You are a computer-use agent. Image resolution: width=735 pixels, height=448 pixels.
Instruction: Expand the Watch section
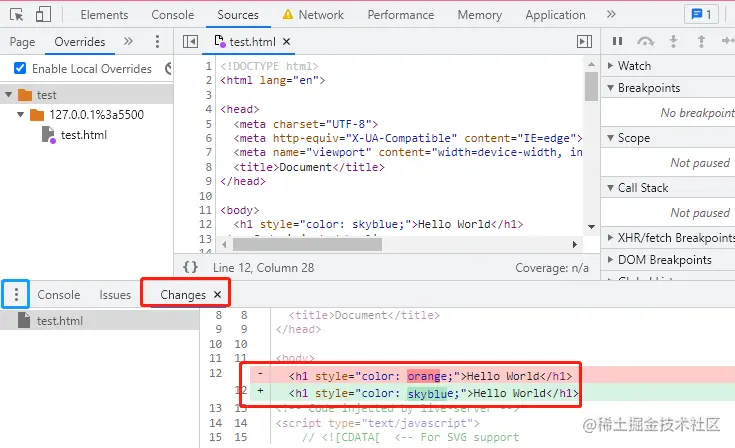click(x=668, y=66)
